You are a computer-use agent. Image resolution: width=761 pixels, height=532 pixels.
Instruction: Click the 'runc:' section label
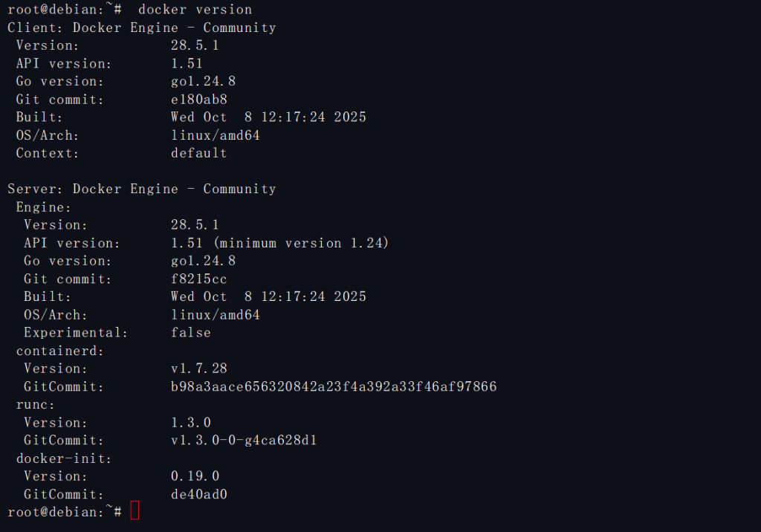(36, 404)
